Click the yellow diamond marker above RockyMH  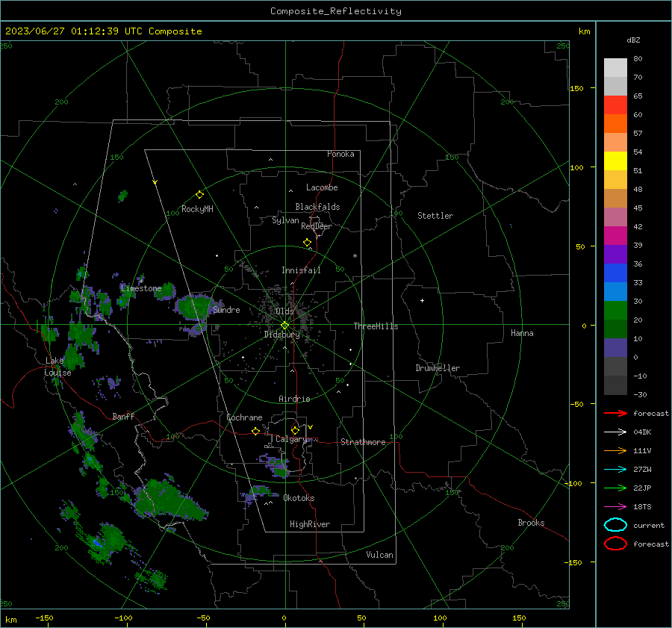click(x=199, y=195)
